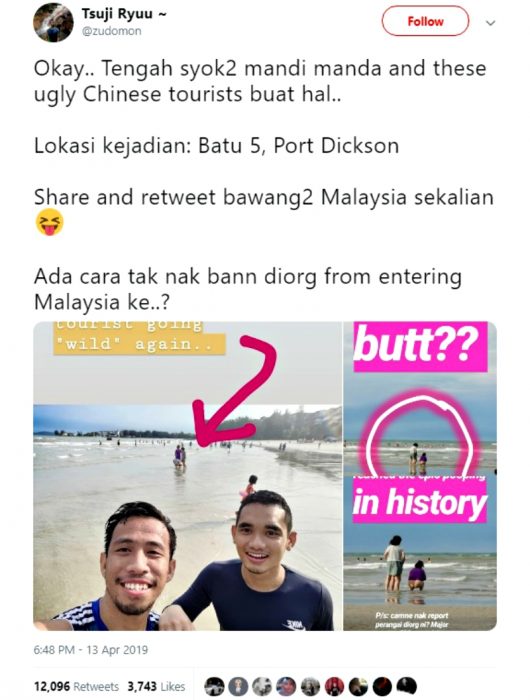Open the pink 'butt??' story image
530x700 pixels.
click(420, 476)
